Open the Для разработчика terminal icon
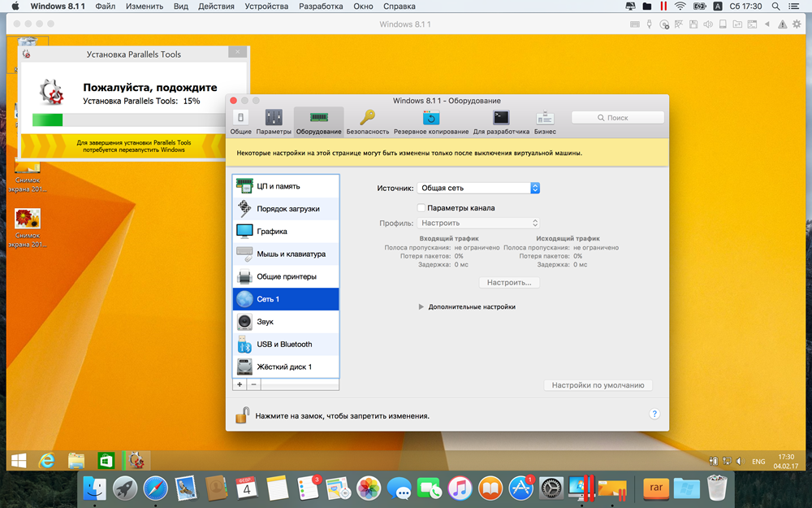 (x=501, y=119)
